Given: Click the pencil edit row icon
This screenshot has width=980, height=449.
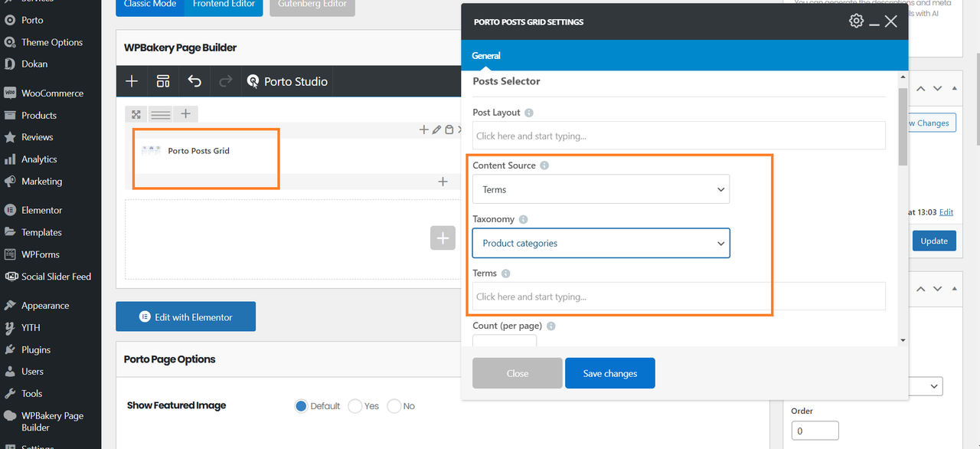Looking at the screenshot, I should pyautogui.click(x=436, y=129).
